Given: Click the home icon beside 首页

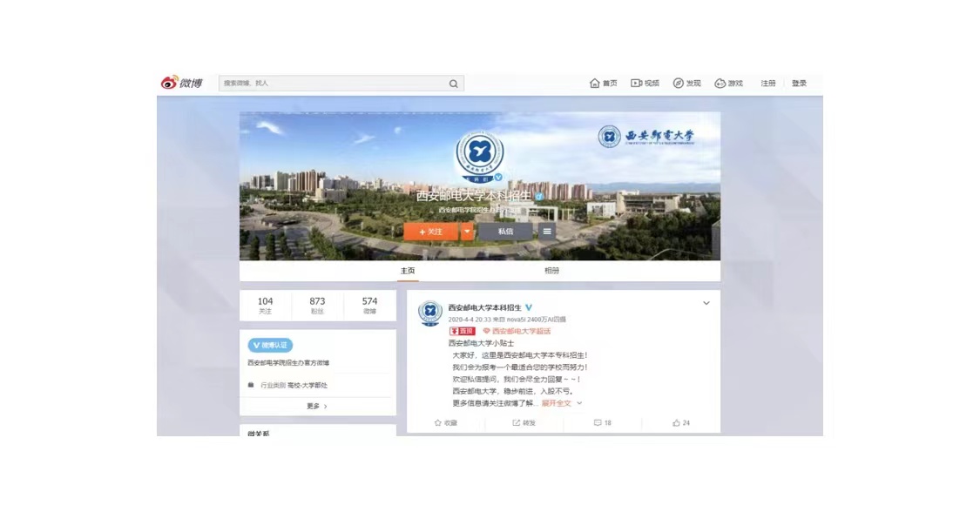Looking at the screenshot, I should [594, 83].
